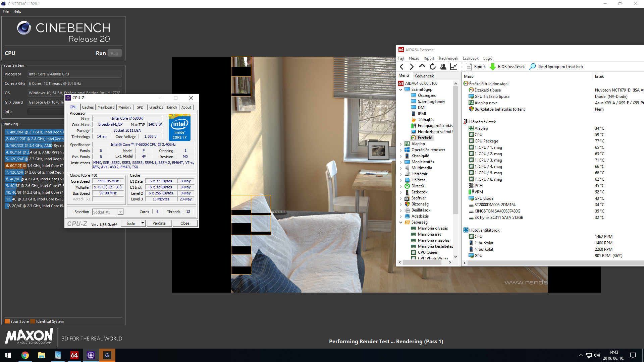Open CPU-Z Tools dropdown arrow
The image size is (644, 362).
[143, 223]
